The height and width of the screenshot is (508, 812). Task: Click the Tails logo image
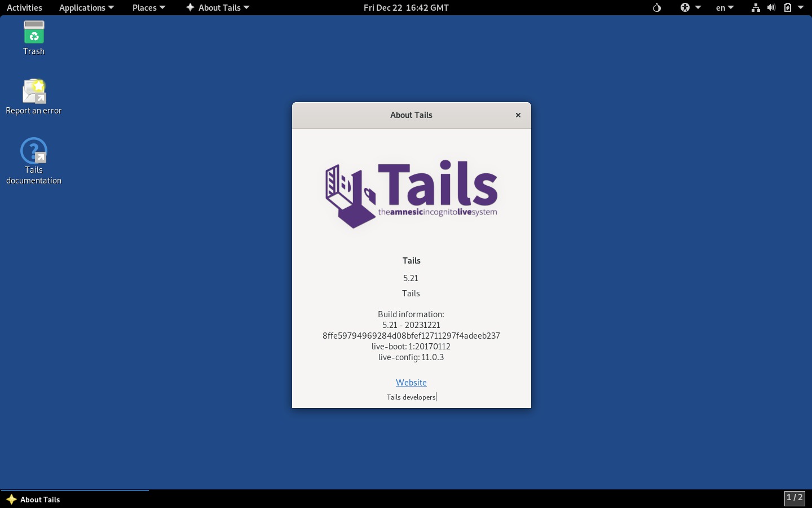click(x=411, y=194)
